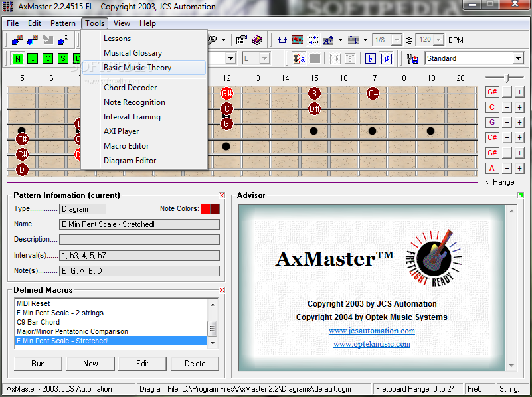Click the red fretboard grid icon
This screenshot has width=532, height=397.
pos(298,40)
